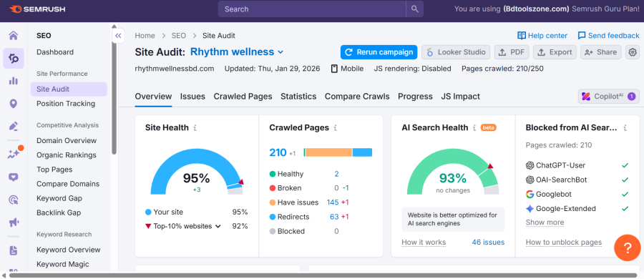The width and height of the screenshot is (644, 279).
Task: Click the search magnifier button
Action: [415, 9]
